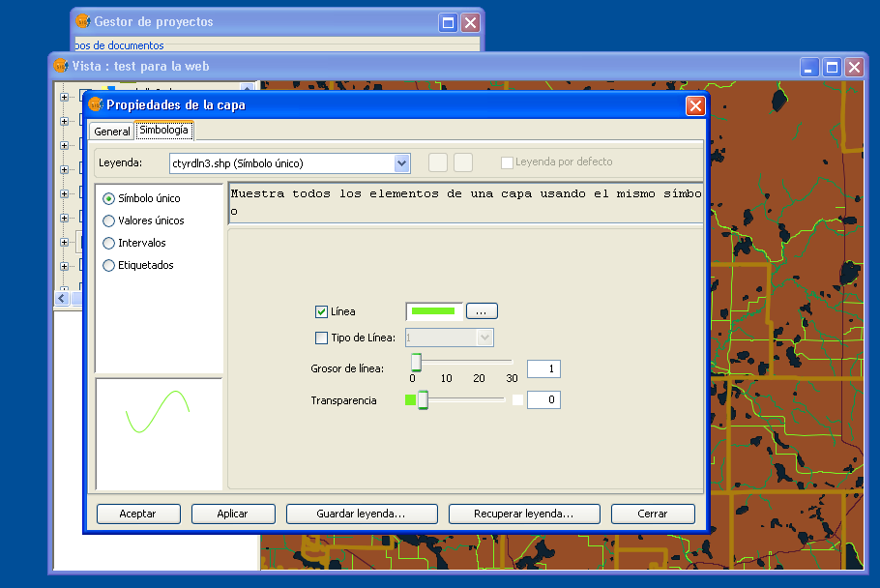Click the gvSIG icon in Gestor de proyectos title bar
Viewport: 880px width, 588px height.
point(83,21)
